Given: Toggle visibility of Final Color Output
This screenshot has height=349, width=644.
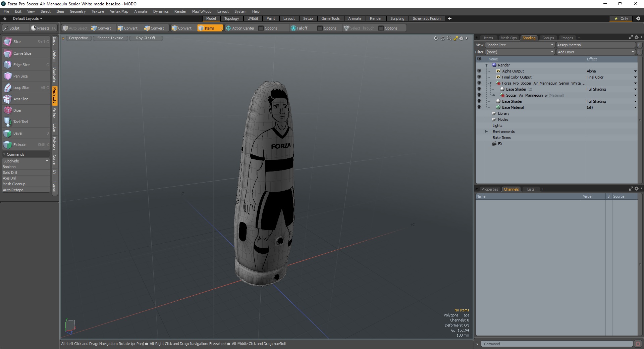Looking at the screenshot, I should pos(479,77).
